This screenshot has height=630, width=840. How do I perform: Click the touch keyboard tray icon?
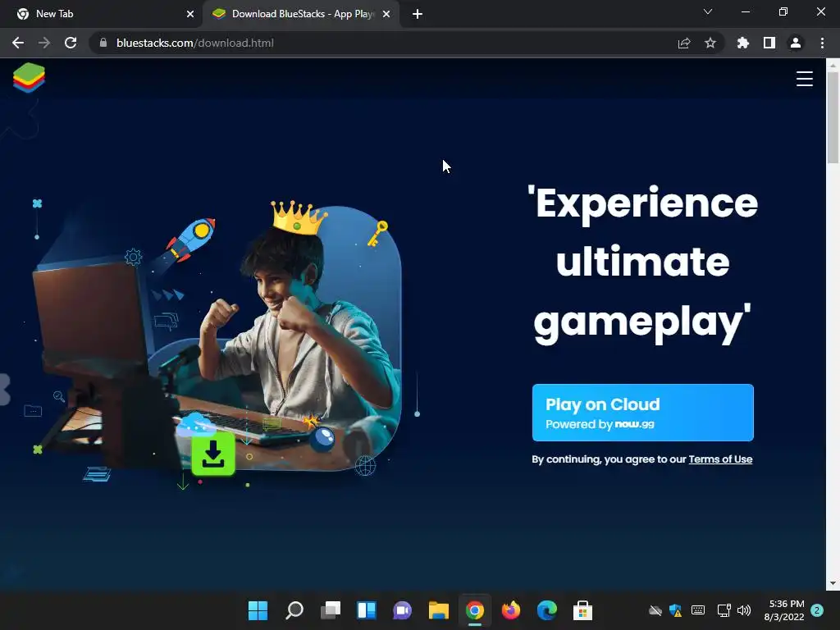[698, 610]
